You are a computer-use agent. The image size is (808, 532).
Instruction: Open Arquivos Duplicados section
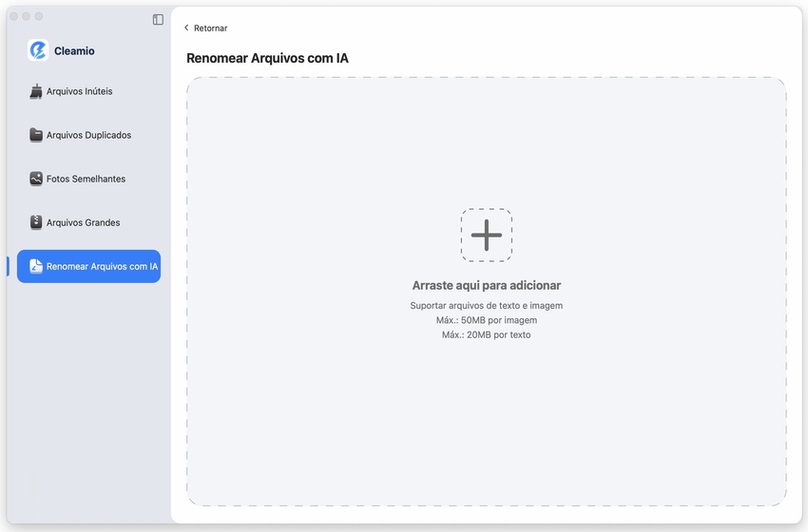coord(88,135)
